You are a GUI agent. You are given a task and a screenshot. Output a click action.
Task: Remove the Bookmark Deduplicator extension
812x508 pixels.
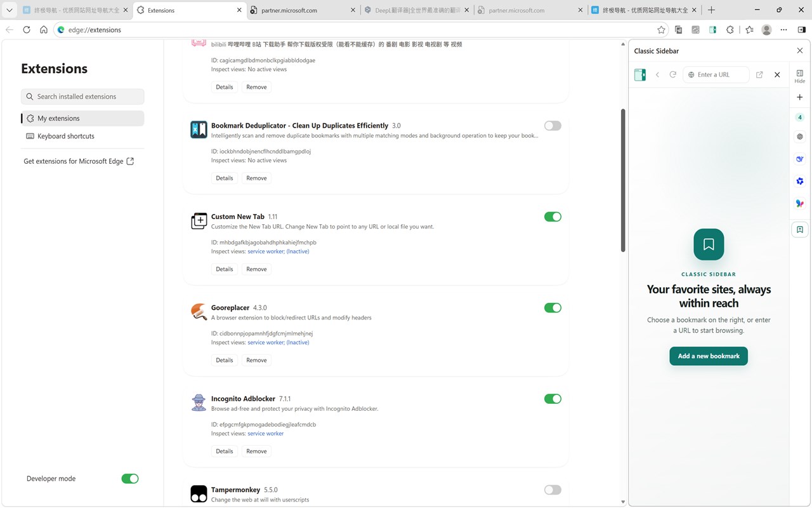(256, 178)
